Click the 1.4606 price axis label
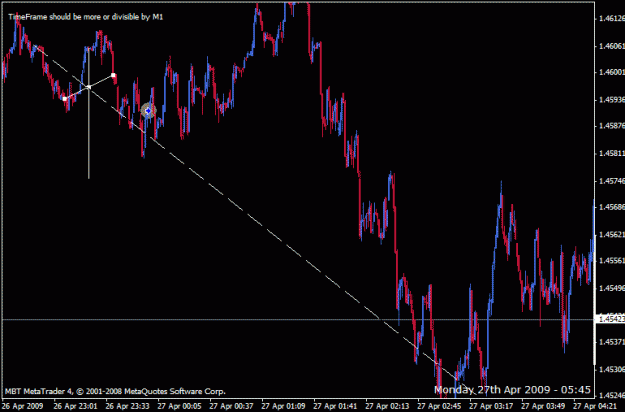Viewport: 625px width, 412px height. point(611,46)
